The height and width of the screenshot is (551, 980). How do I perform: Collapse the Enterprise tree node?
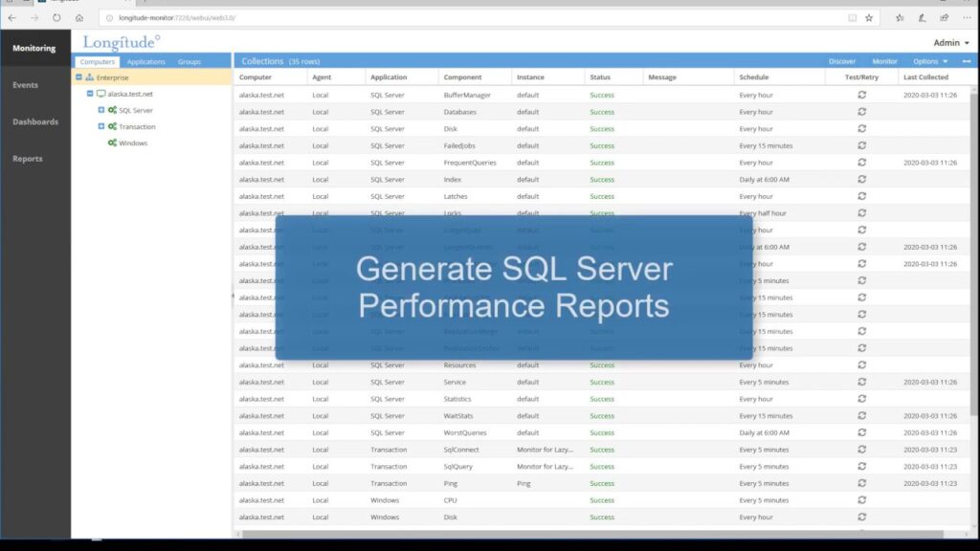coord(78,77)
